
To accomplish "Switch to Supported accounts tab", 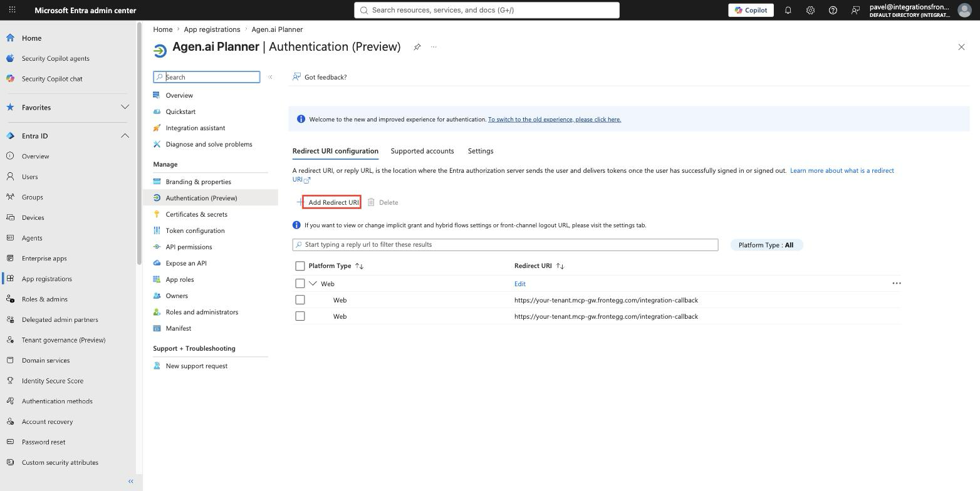I will [422, 151].
